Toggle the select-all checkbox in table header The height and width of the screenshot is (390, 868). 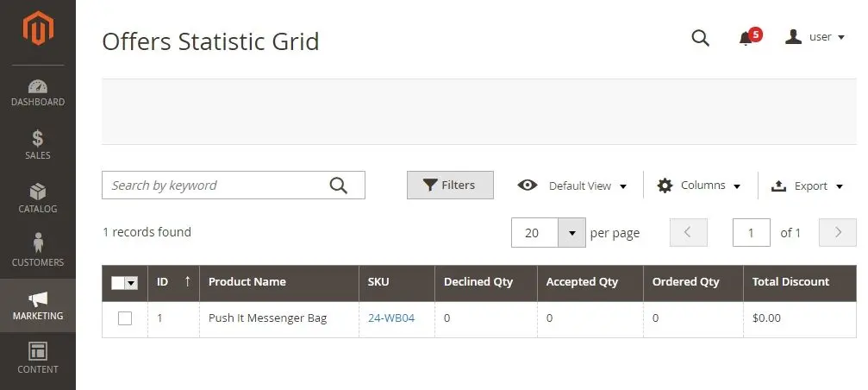118,283
